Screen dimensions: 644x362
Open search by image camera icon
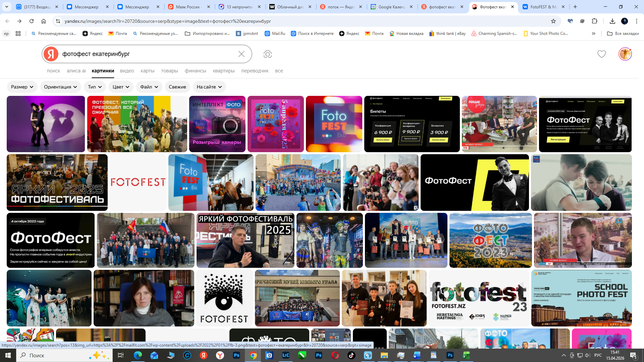click(x=267, y=54)
